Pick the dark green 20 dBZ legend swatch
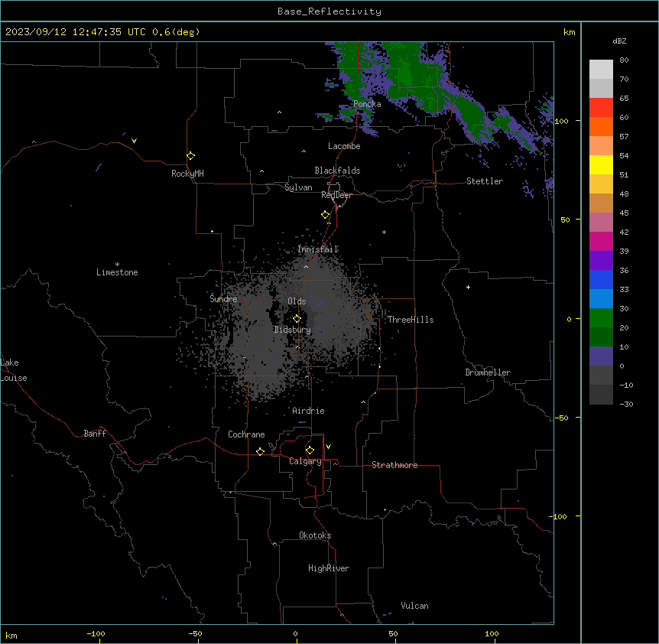The image size is (659, 644). [x=601, y=337]
